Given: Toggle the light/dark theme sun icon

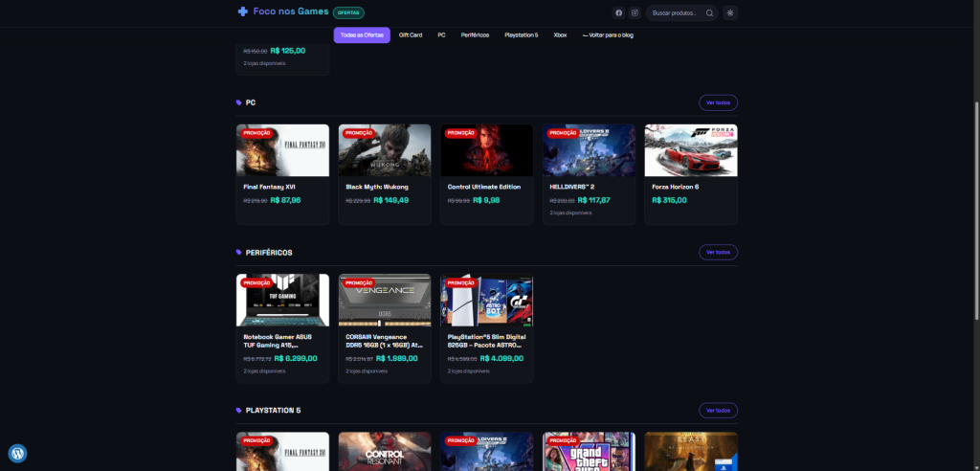Looking at the screenshot, I should point(730,12).
